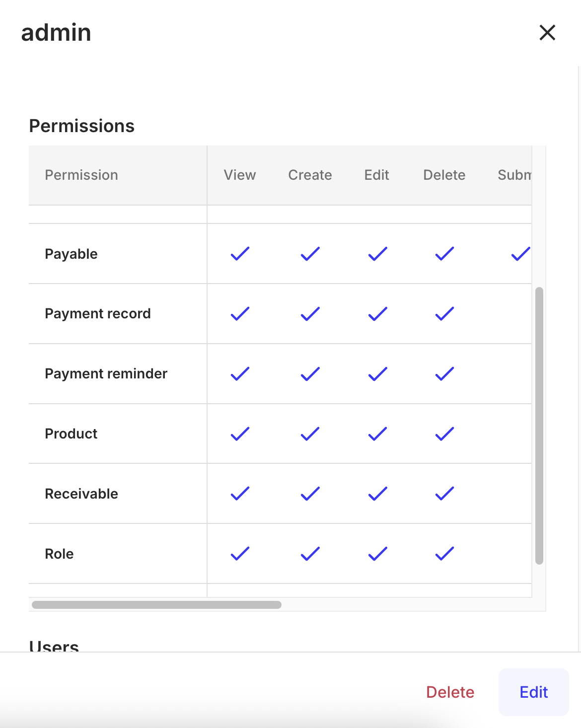Image resolution: width=581 pixels, height=728 pixels.
Task: Click the Delete column header
Action: click(x=444, y=175)
